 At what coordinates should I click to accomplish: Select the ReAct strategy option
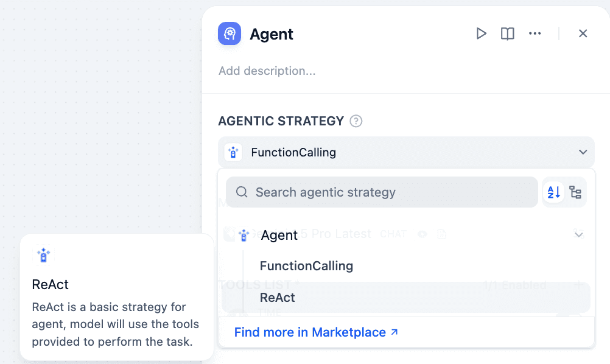click(278, 298)
